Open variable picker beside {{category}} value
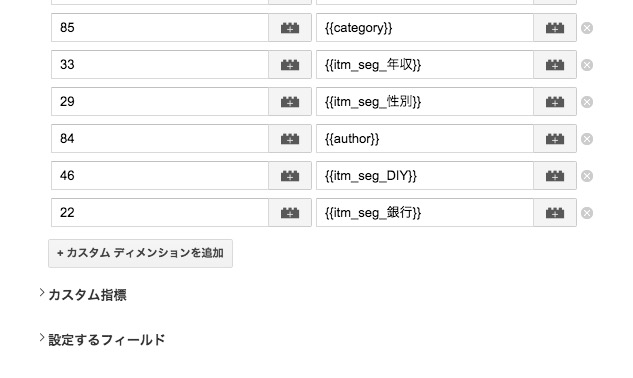This screenshot has width=633, height=378. (x=555, y=28)
